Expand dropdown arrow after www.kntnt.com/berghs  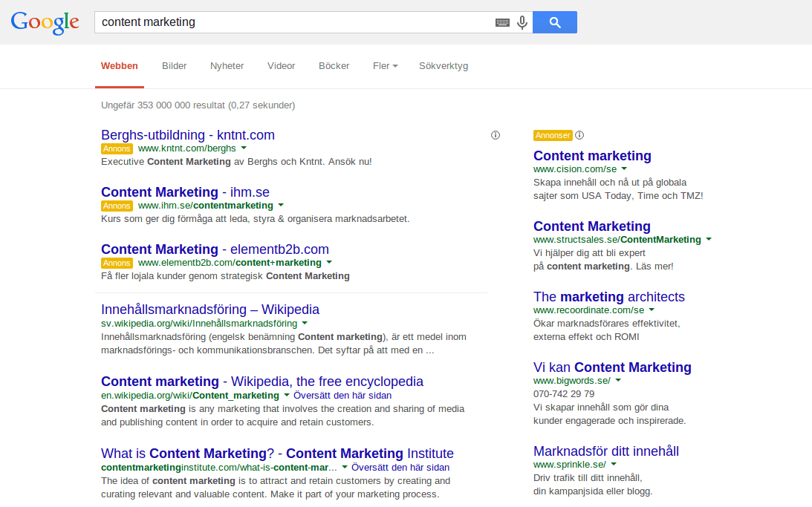click(244, 148)
